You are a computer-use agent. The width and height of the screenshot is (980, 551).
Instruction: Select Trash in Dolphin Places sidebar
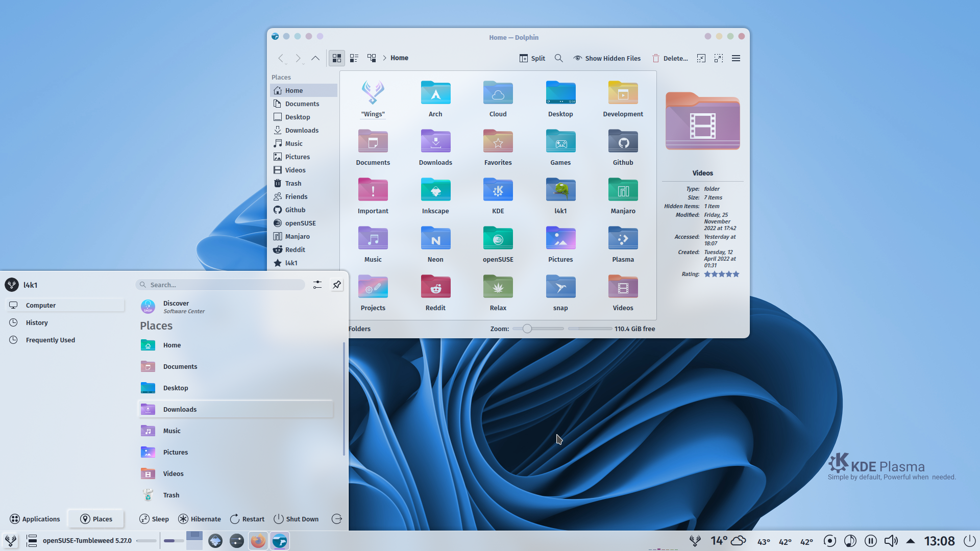coord(304,184)
